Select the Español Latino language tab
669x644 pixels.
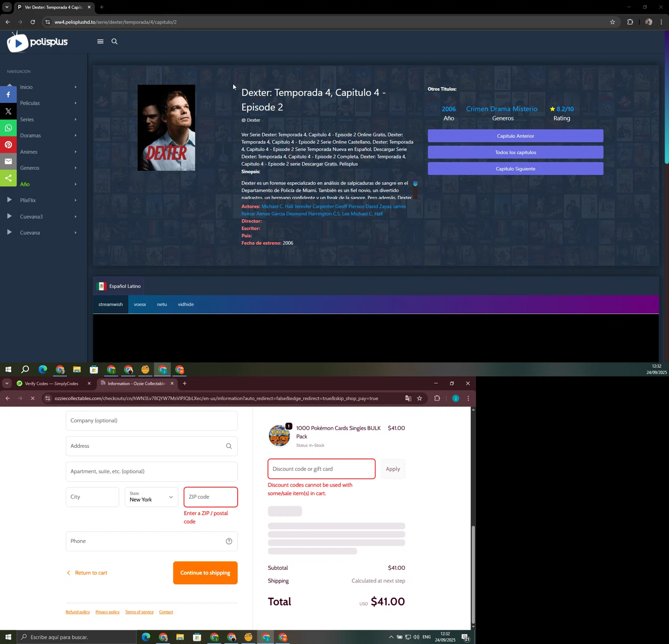tap(119, 286)
